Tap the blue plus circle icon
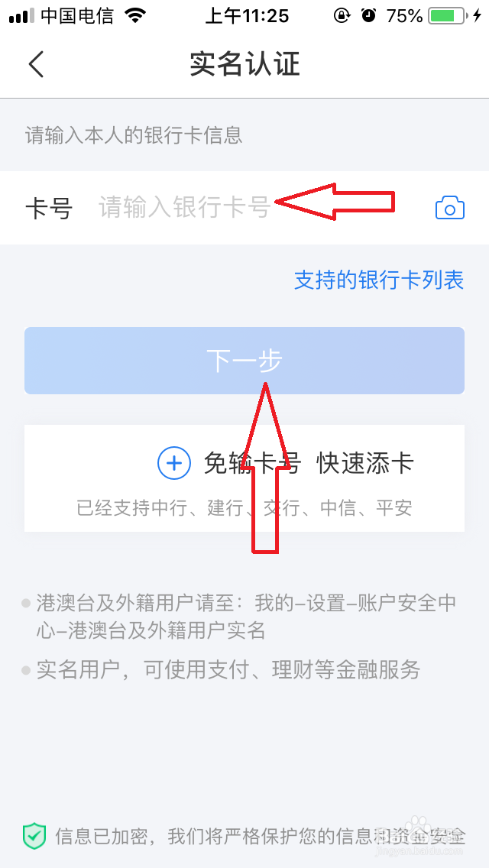 point(174,463)
